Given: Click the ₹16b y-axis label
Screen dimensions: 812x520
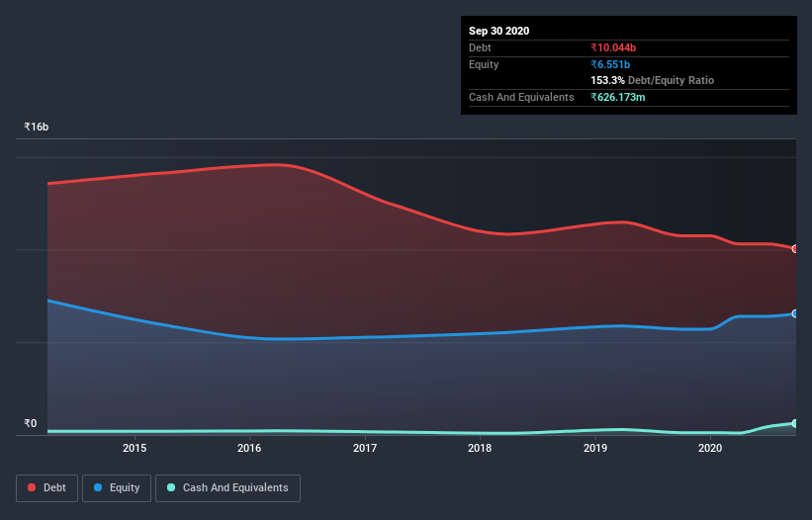Looking at the screenshot, I should pos(37,127).
